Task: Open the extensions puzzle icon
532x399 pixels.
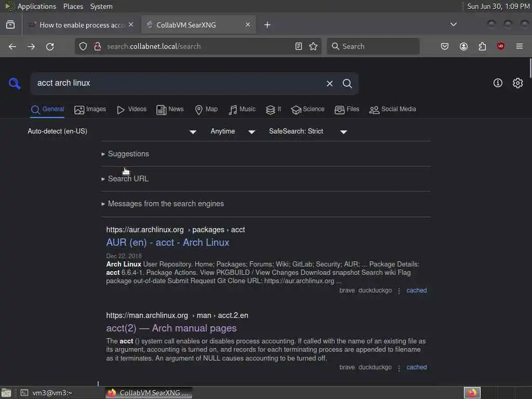Action: [x=482, y=46]
